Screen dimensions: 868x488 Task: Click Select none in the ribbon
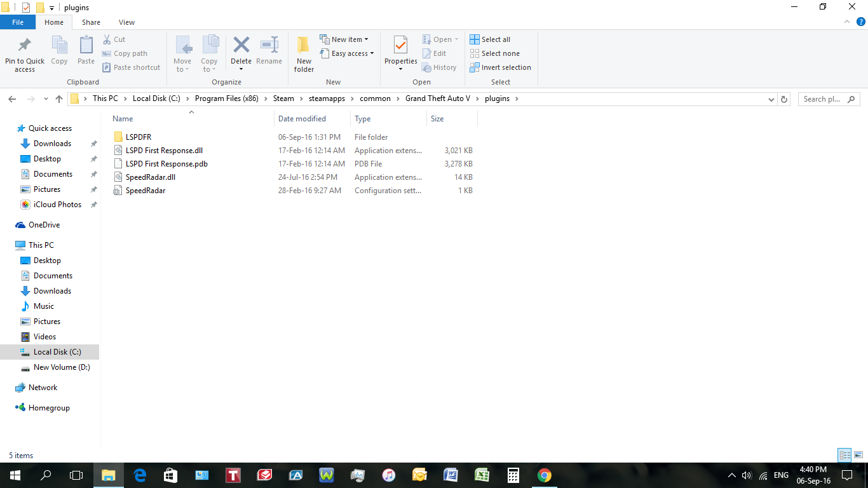point(495,53)
